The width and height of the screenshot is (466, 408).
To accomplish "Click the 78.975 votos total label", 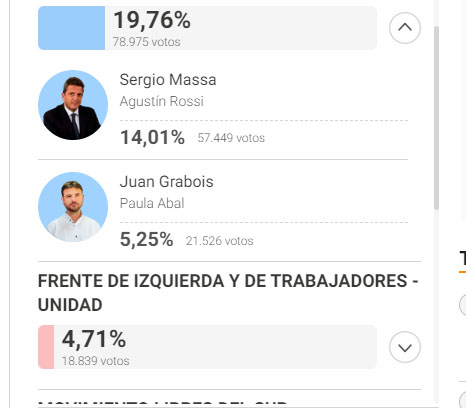I will [x=146, y=42].
